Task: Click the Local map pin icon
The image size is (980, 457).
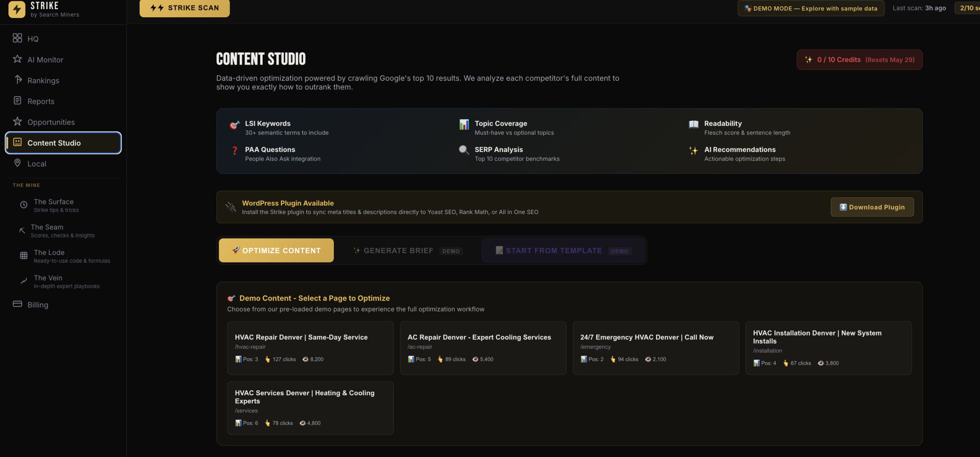Action: [17, 163]
